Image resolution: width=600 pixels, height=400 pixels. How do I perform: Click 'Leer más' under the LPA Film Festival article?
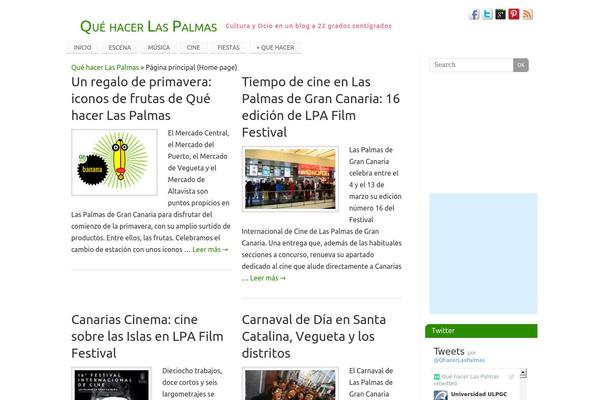tap(267, 278)
